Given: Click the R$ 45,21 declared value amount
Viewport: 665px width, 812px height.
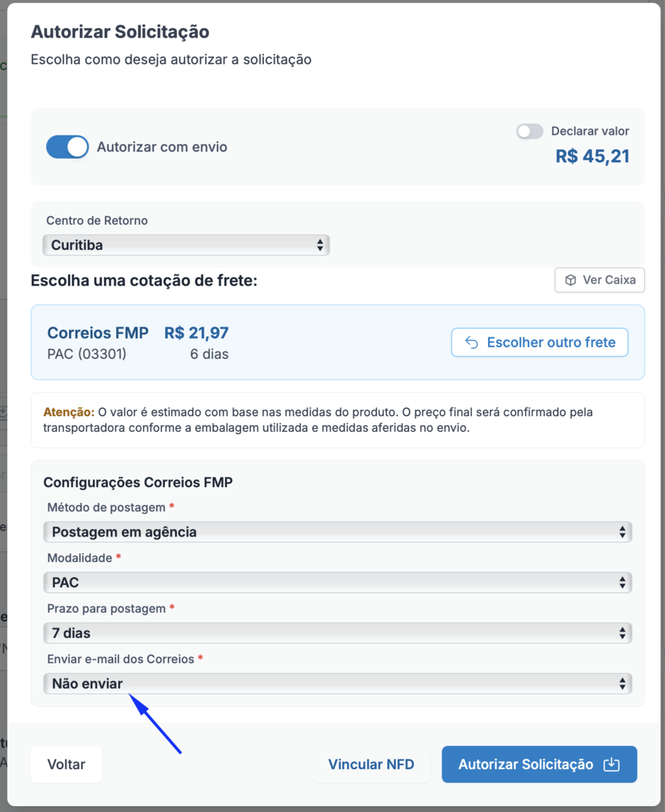Looking at the screenshot, I should pyautogui.click(x=592, y=156).
